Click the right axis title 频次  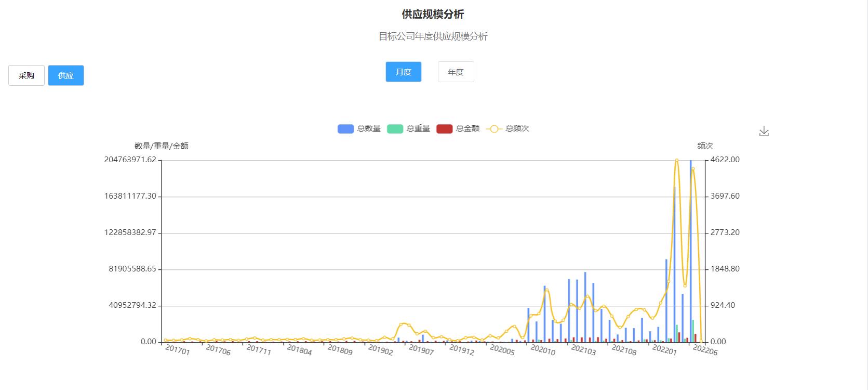pyautogui.click(x=705, y=146)
